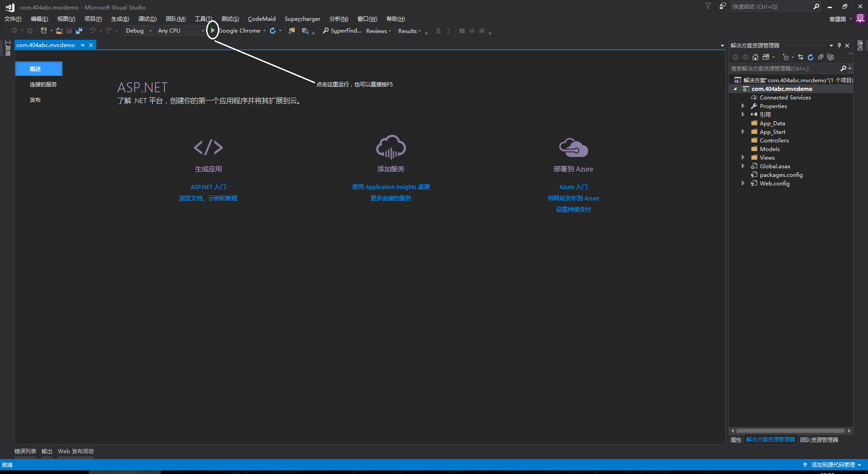Image resolution: width=868 pixels, height=474 pixels.
Task: Open the CodeMaid menu
Action: click(262, 19)
